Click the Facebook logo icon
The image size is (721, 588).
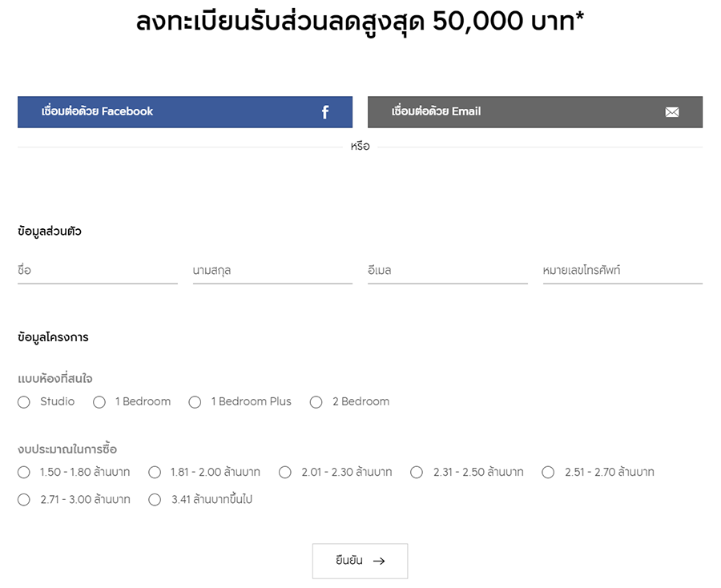(x=325, y=112)
